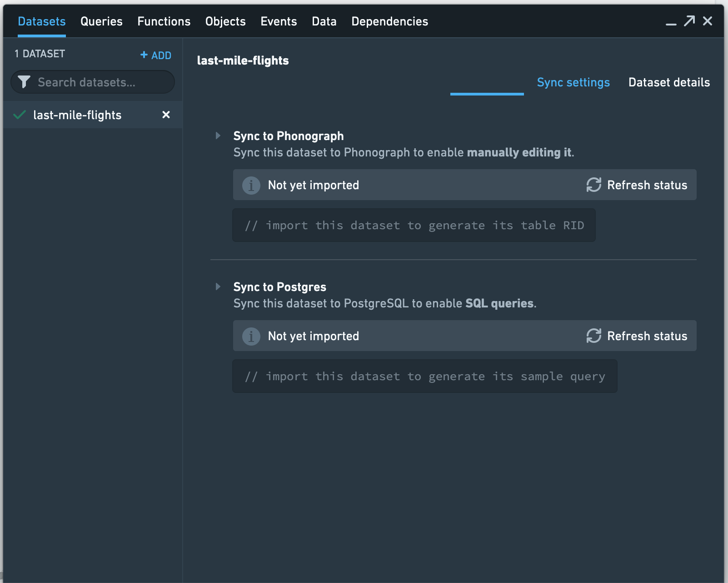Click the info icon in Phonograph status
Image resolution: width=728 pixels, height=583 pixels.
pyautogui.click(x=251, y=185)
